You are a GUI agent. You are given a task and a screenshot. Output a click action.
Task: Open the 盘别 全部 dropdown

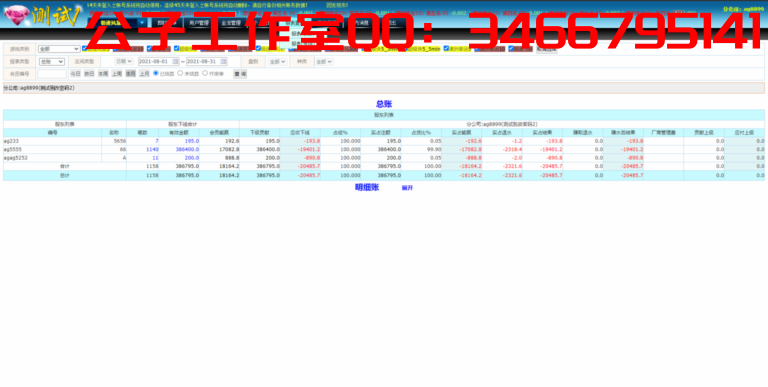point(277,62)
